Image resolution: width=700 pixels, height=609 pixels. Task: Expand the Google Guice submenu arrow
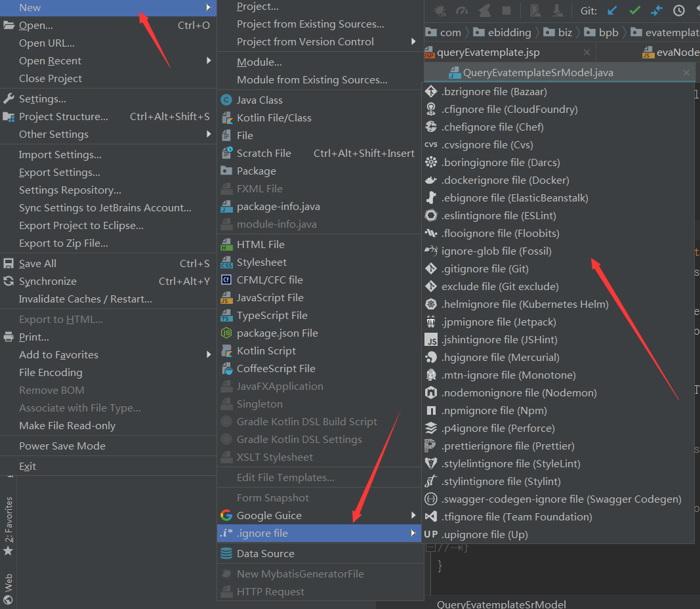click(413, 515)
